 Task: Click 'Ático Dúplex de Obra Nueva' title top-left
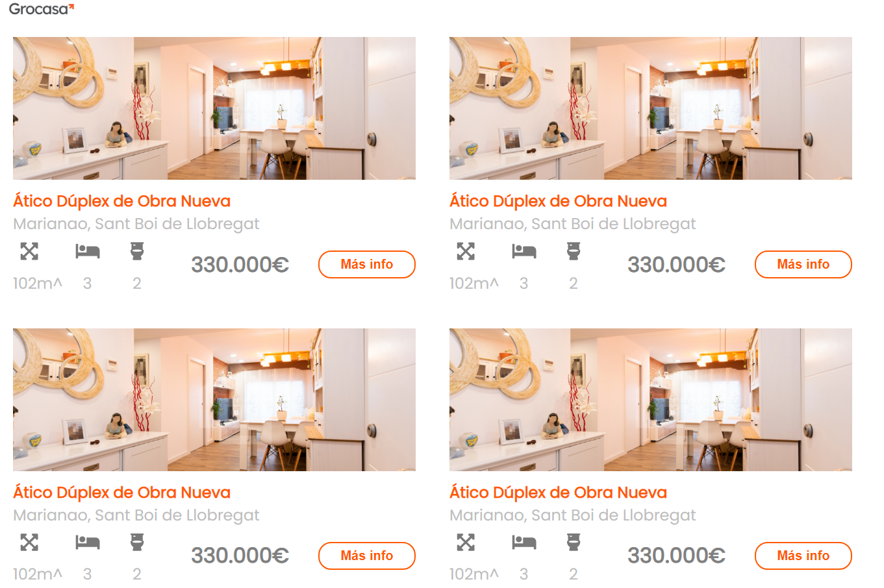122,201
